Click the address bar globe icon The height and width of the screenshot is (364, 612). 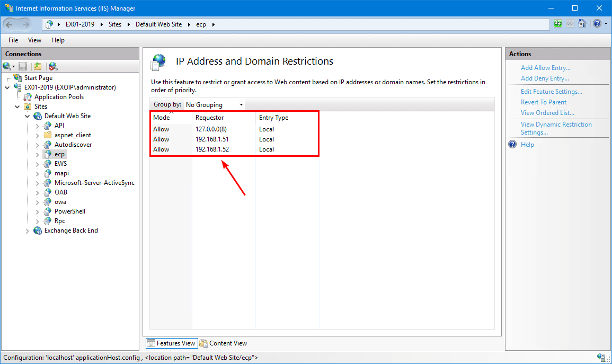pos(49,24)
